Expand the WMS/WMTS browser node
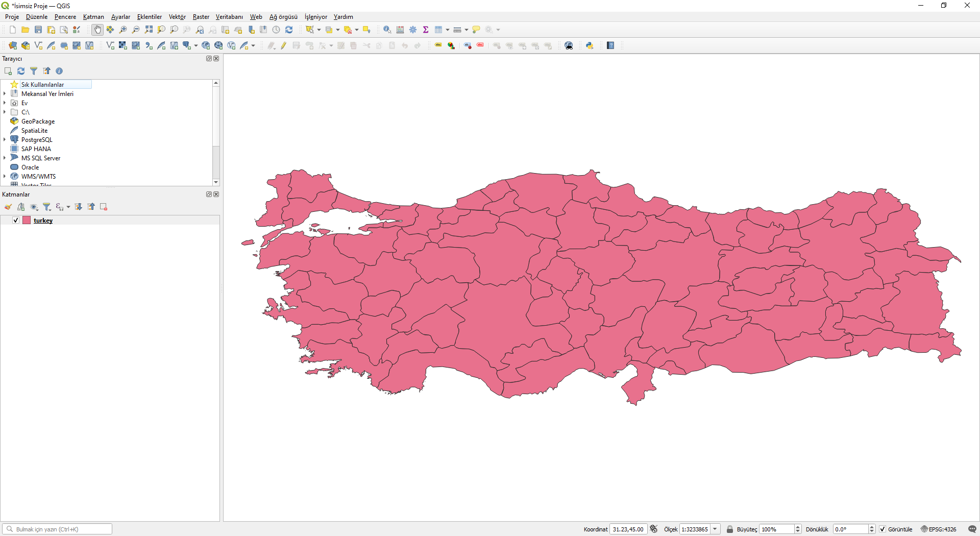The width and height of the screenshot is (980, 536). (x=5, y=176)
